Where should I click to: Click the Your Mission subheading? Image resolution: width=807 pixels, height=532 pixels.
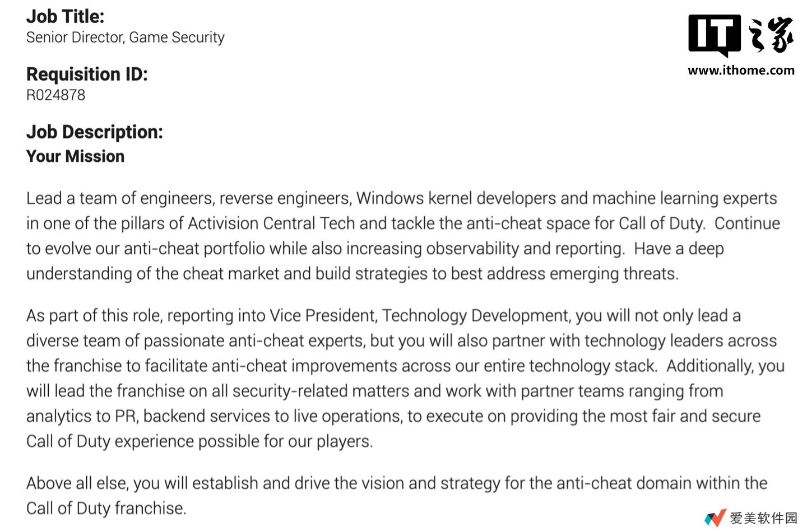pos(75,156)
